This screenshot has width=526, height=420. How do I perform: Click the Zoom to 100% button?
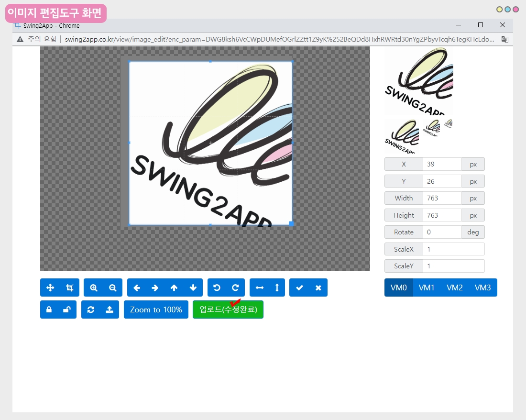coord(156,309)
